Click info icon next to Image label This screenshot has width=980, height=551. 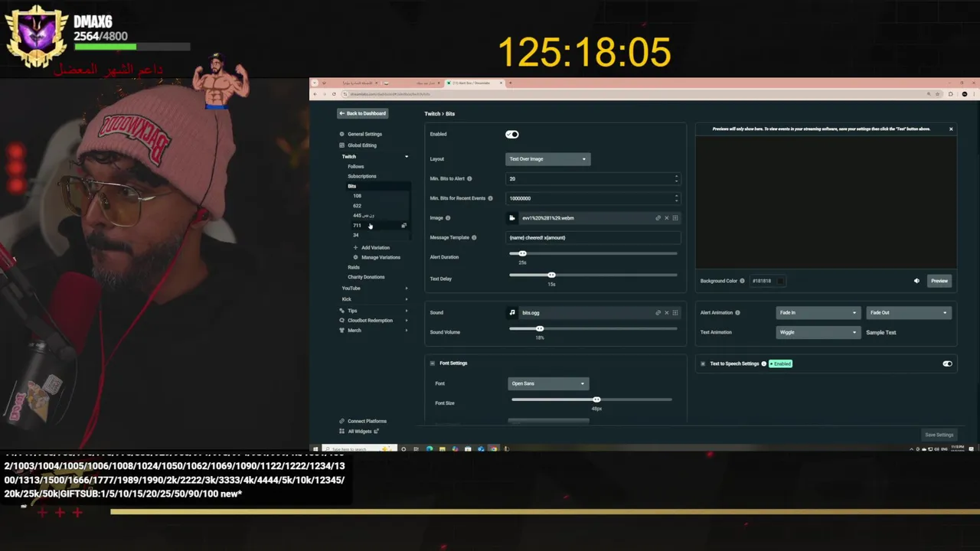click(448, 218)
